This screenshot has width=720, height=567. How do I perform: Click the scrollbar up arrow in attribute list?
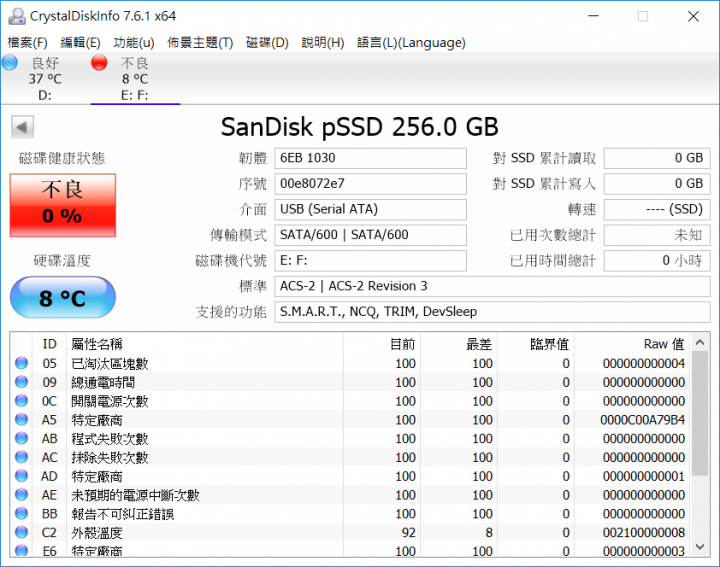tap(700, 342)
